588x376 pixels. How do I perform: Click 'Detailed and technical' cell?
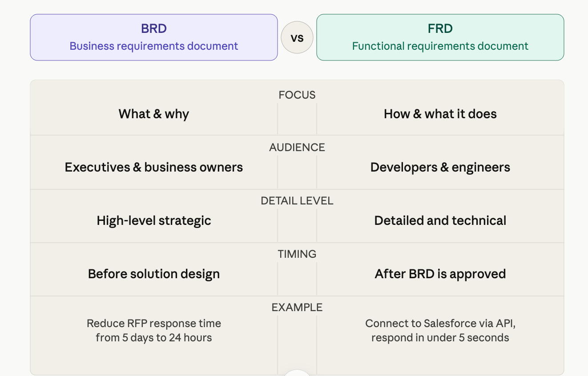[x=440, y=221]
